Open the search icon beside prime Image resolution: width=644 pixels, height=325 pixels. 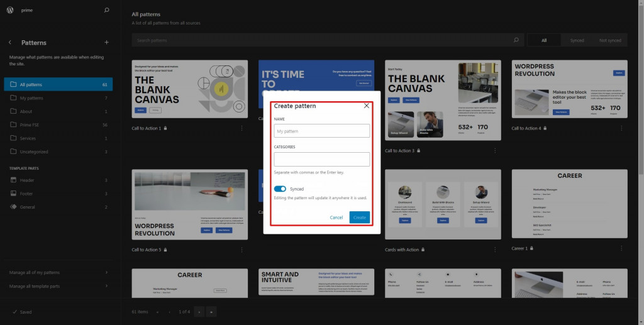pyautogui.click(x=107, y=10)
